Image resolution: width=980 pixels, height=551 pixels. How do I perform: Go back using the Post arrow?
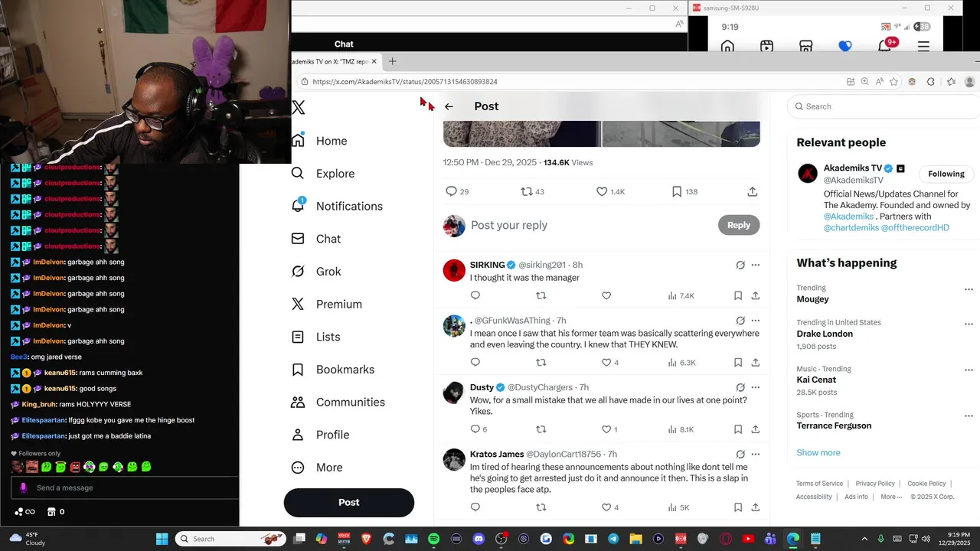(x=449, y=106)
